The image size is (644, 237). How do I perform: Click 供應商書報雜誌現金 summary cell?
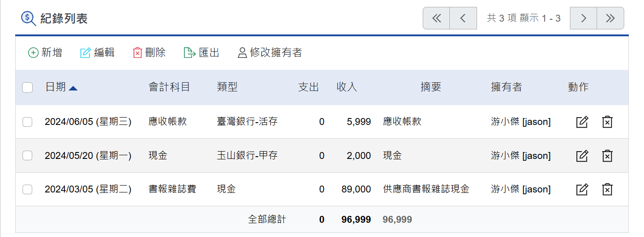point(426,189)
